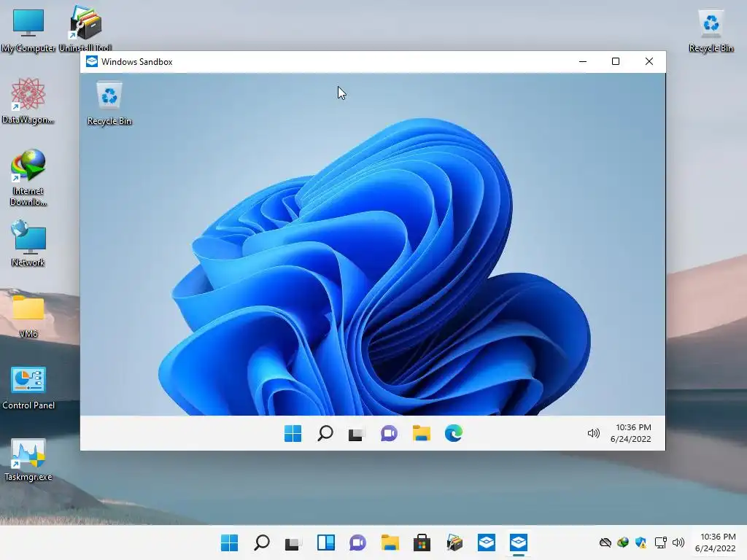Select Uninstall Tool desktop shortcut
747x560 pixels.
pyautogui.click(x=85, y=28)
